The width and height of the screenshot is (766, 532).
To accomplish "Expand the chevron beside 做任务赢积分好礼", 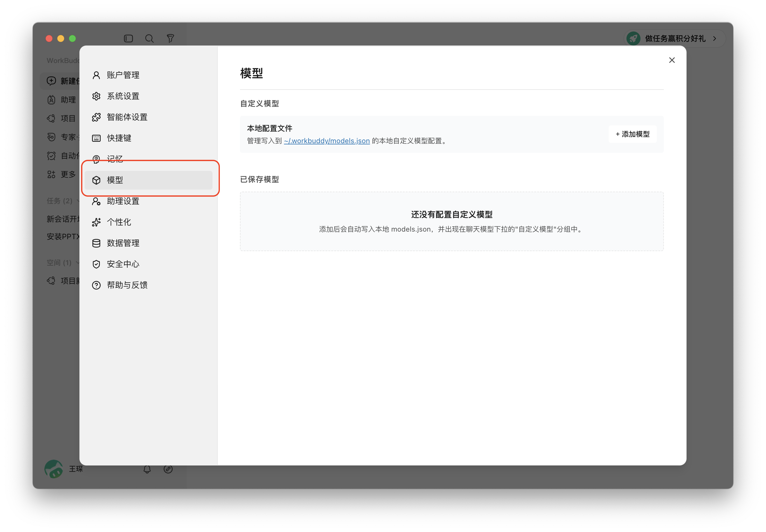I will point(715,39).
